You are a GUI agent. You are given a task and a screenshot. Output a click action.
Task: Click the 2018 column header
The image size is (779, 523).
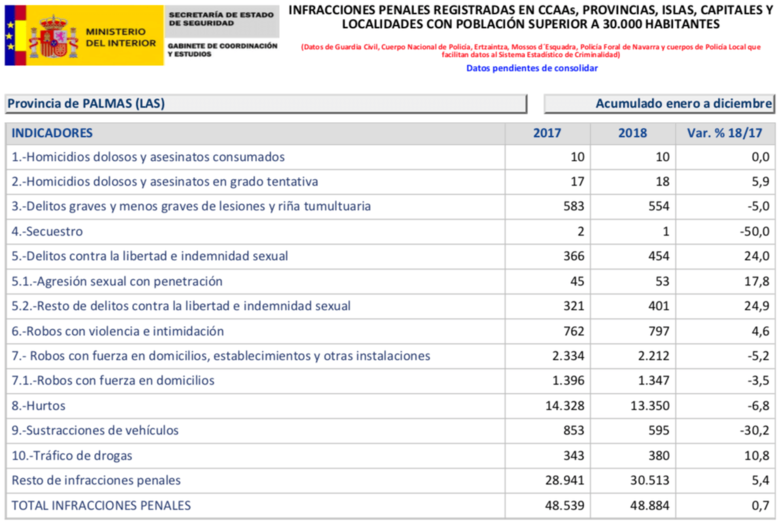632,133
